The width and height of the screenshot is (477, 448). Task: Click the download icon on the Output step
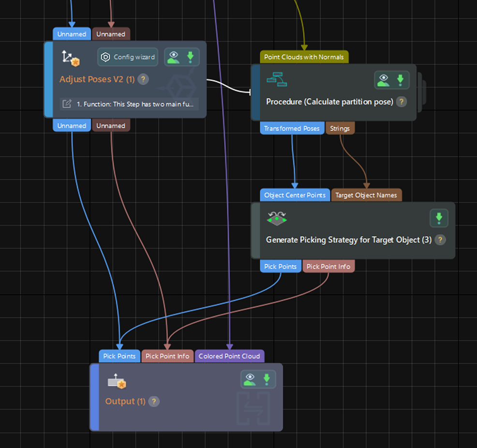[267, 379]
